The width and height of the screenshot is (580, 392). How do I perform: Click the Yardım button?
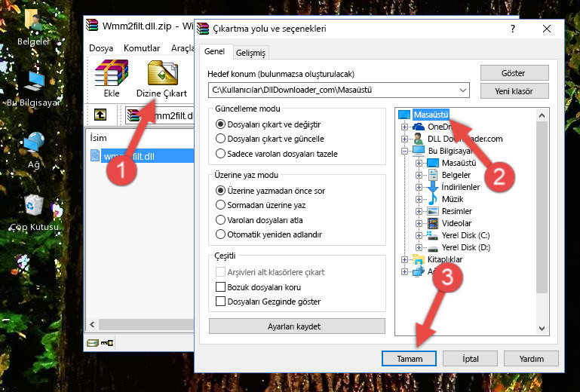click(x=531, y=358)
